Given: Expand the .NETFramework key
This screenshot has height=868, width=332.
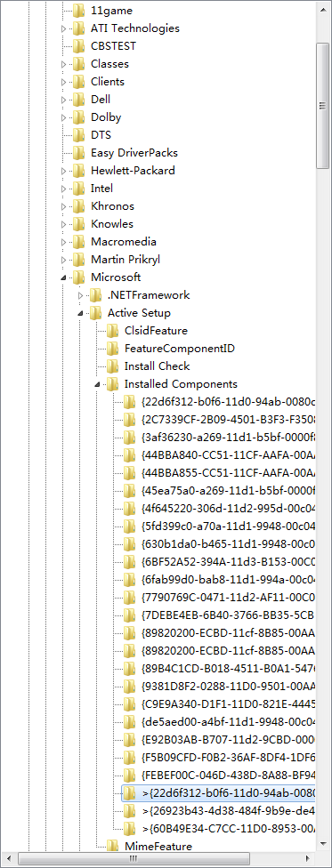Looking at the screenshot, I should pos(80,295).
